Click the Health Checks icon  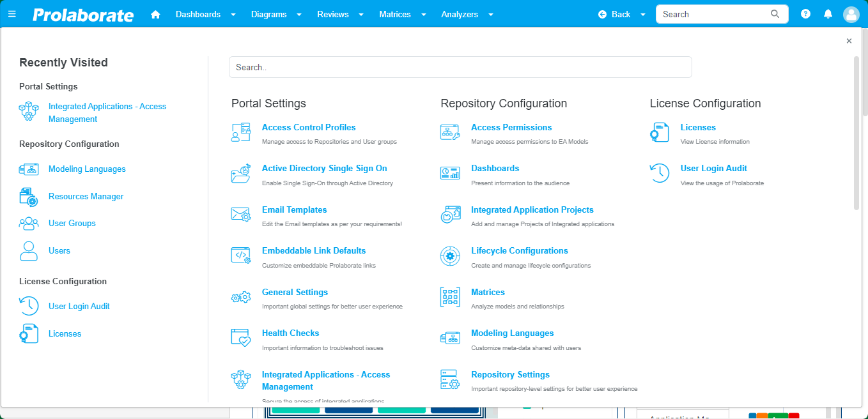click(241, 339)
